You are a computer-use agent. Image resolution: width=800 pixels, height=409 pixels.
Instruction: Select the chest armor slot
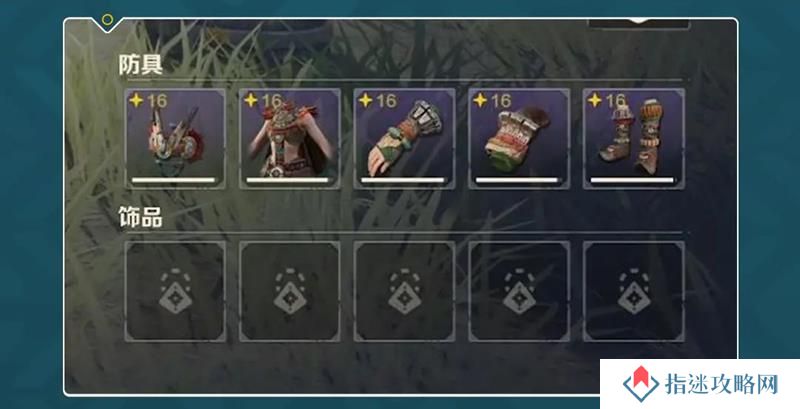(290, 139)
